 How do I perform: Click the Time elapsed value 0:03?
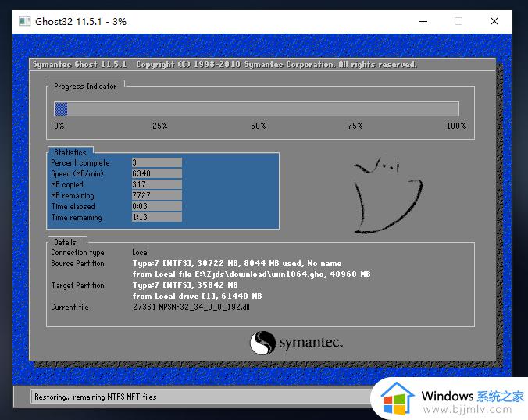[x=156, y=206]
